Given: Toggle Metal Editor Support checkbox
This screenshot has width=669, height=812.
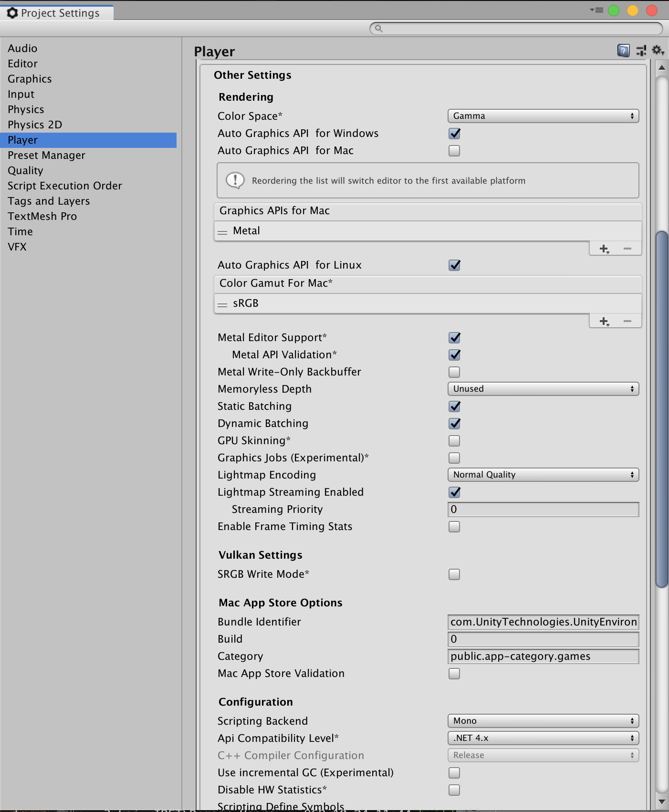Looking at the screenshot, I should (x=454, y=338).
